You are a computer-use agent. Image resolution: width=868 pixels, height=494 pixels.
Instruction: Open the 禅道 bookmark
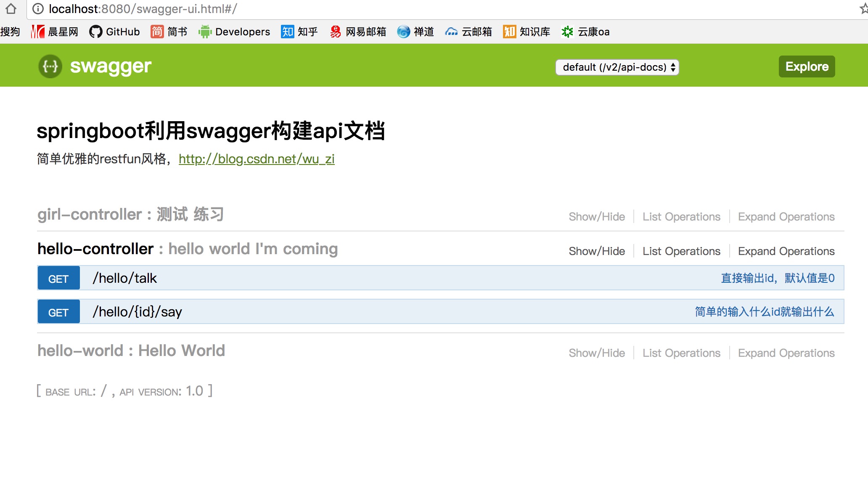point(415,32)
